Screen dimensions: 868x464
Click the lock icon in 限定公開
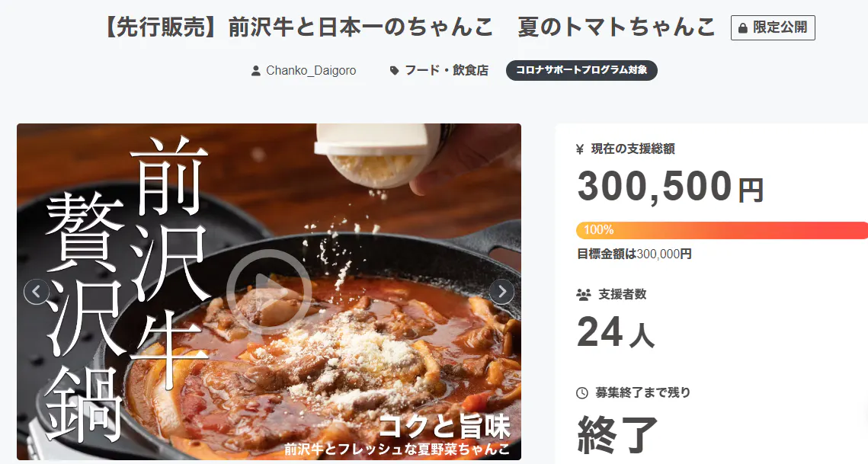point(743,28)
